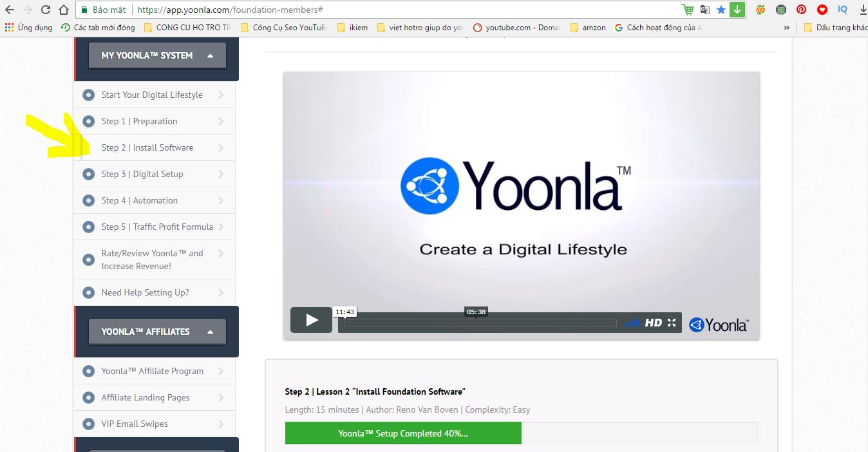Show hidden bookmarks with the double chevron
Viewport: 868px width, 452px height.
(786, 28)
